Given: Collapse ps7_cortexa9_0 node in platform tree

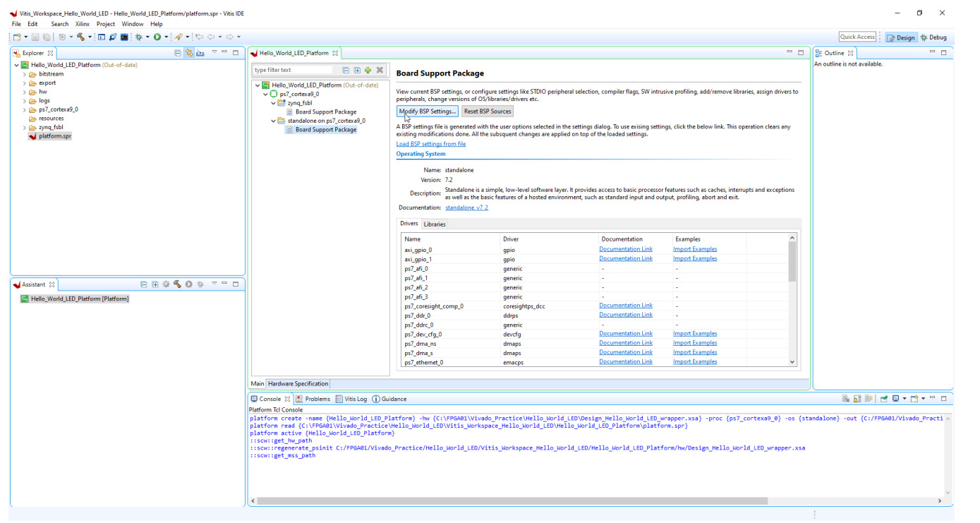Looking at the screenshot, I should (266, 94).
